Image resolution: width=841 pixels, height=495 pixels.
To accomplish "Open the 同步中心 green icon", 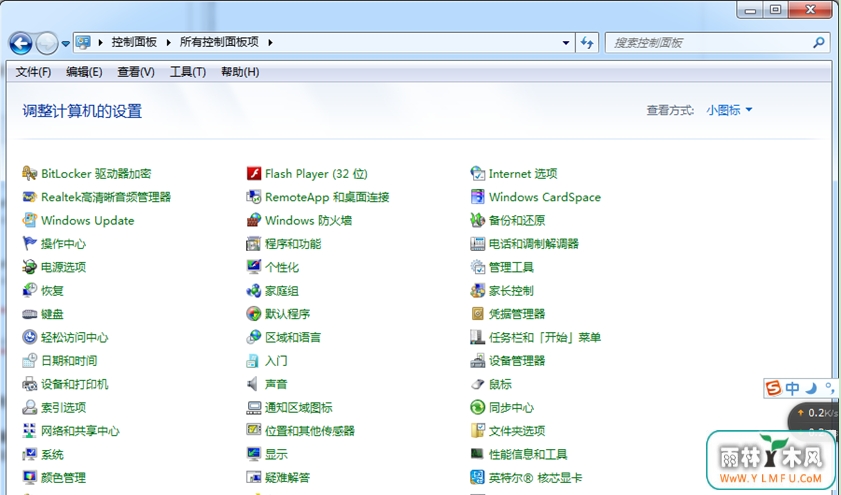I will point(477,408).
